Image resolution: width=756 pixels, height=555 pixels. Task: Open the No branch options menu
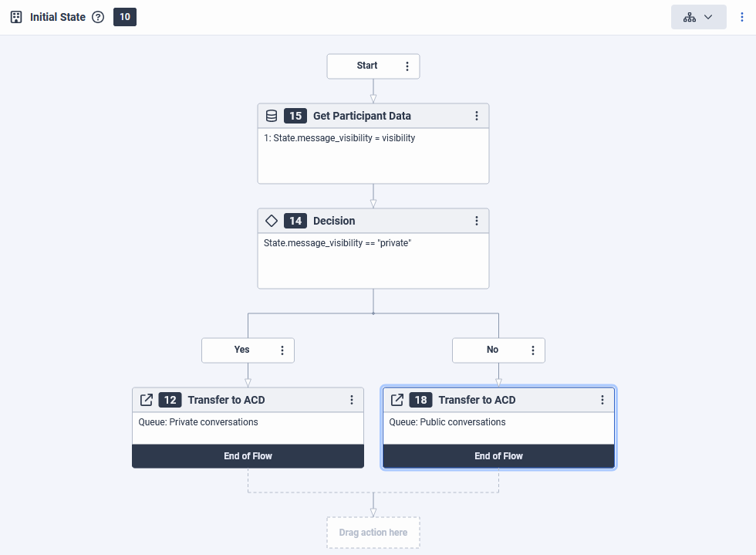[533, 350]
